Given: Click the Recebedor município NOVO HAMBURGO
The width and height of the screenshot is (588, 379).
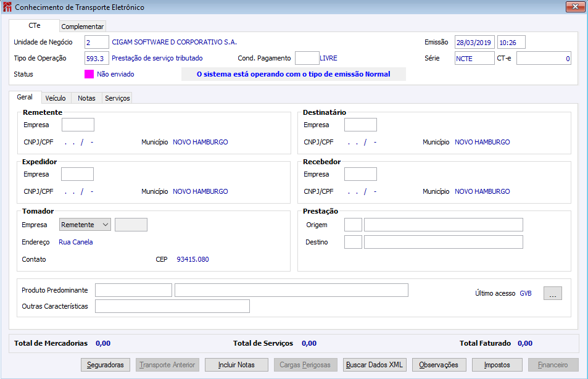Looking at the screenshot, I should pos(482,191).
